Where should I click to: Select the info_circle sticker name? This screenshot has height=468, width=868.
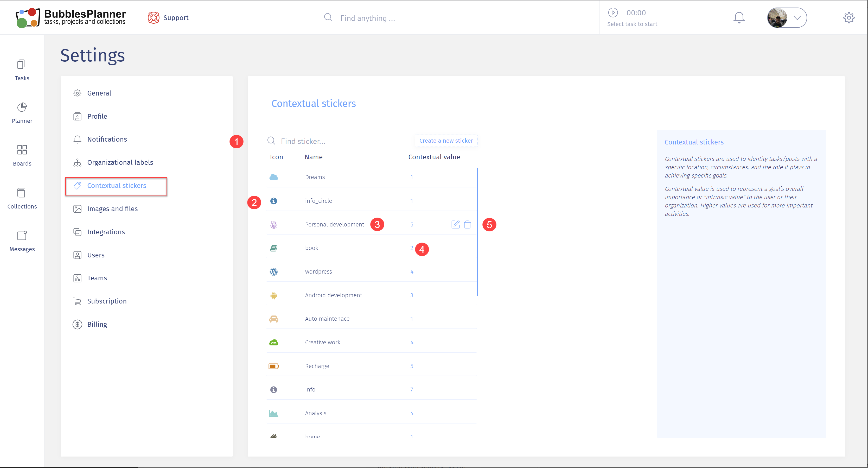tap(318, 201)
